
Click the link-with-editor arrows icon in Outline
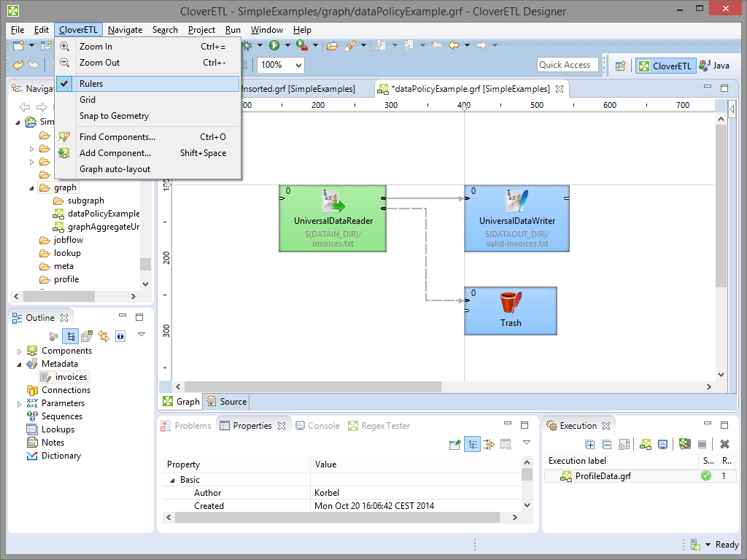[104, 336]
